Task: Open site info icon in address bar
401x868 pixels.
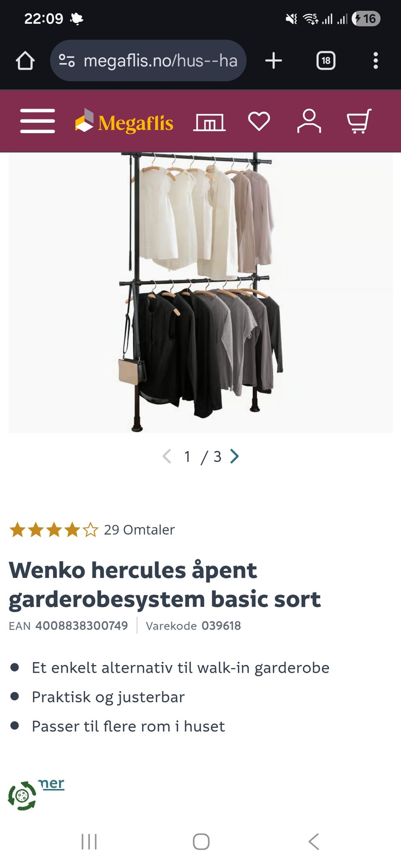Action: point(67,61)
